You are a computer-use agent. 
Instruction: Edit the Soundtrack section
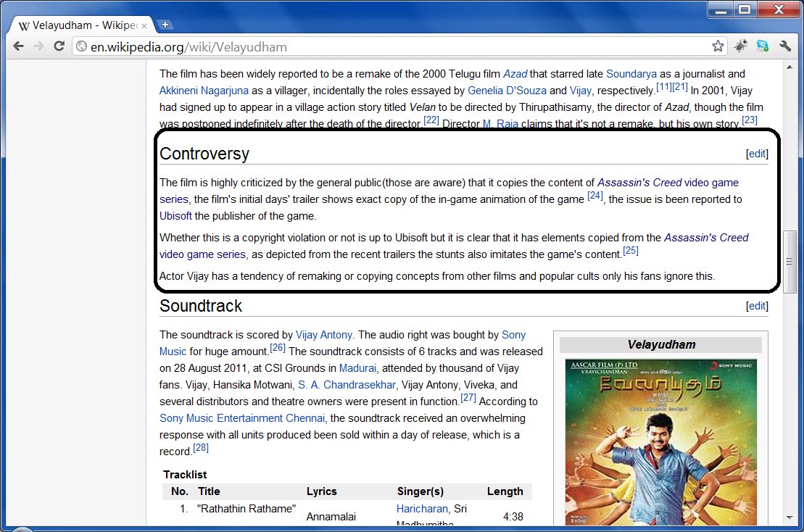click(757, 306)
